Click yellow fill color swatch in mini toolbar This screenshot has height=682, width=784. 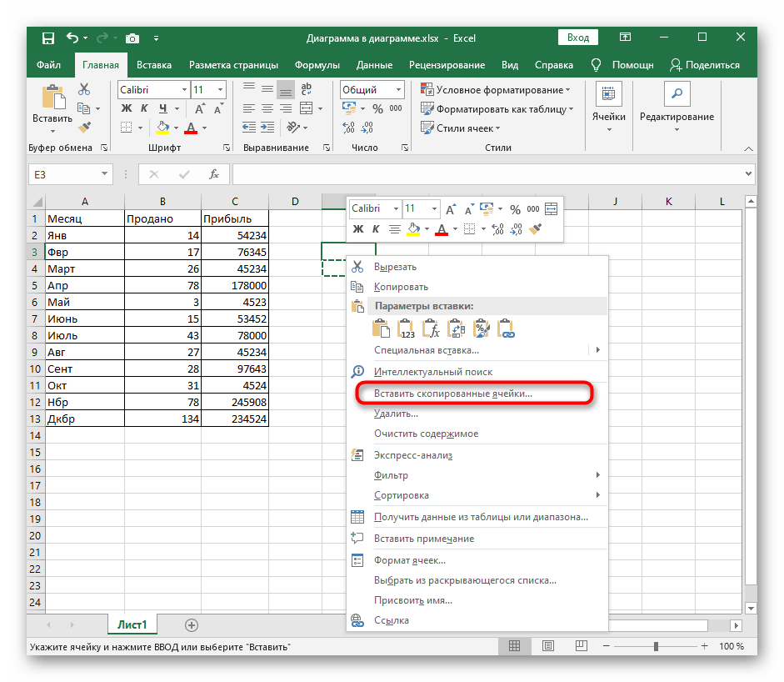(x=415, y=228)
